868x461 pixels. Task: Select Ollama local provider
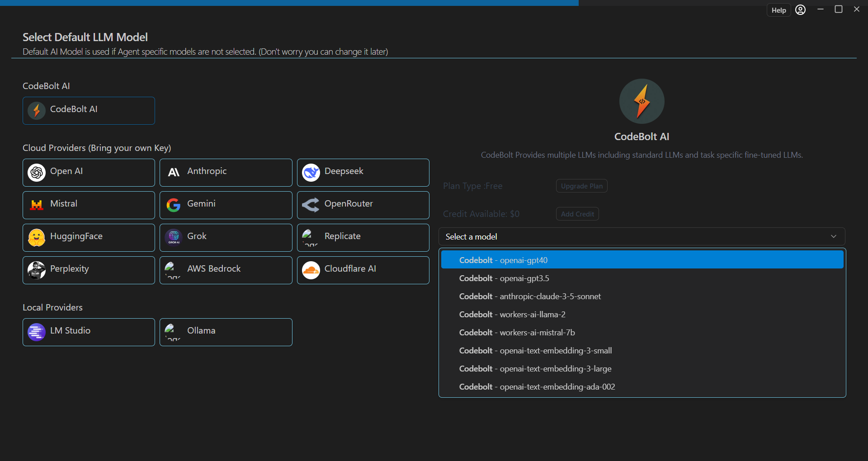pos(226,332)
